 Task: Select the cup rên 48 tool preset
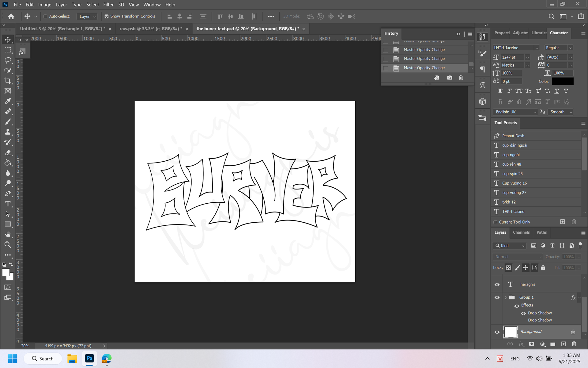537,164
